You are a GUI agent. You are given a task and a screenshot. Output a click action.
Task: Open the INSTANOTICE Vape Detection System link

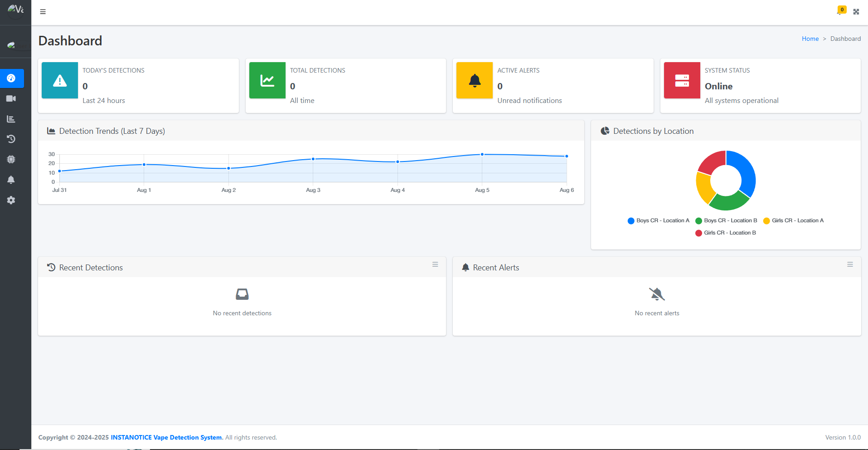coord(166,437)
